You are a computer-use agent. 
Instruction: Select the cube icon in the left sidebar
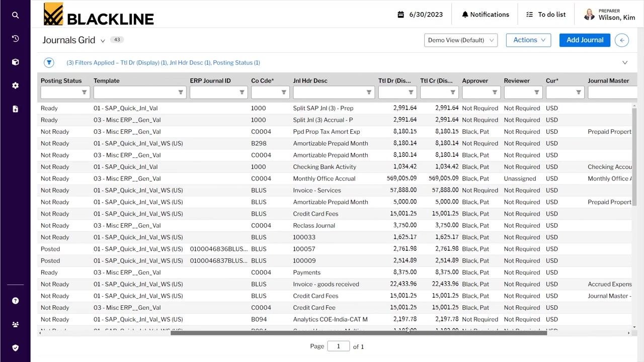click(x=15, y=62)
